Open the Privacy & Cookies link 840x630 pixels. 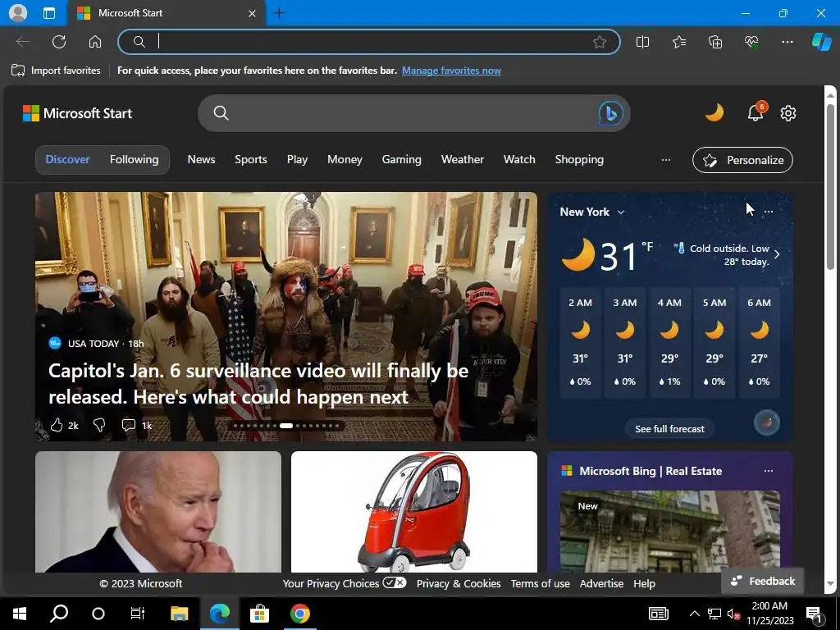(459, 583)
